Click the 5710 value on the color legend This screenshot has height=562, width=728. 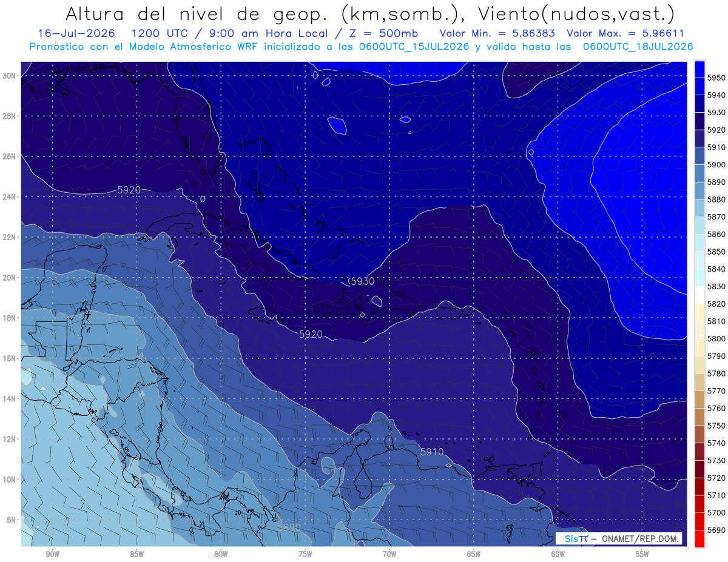click(x=716, y=495)
